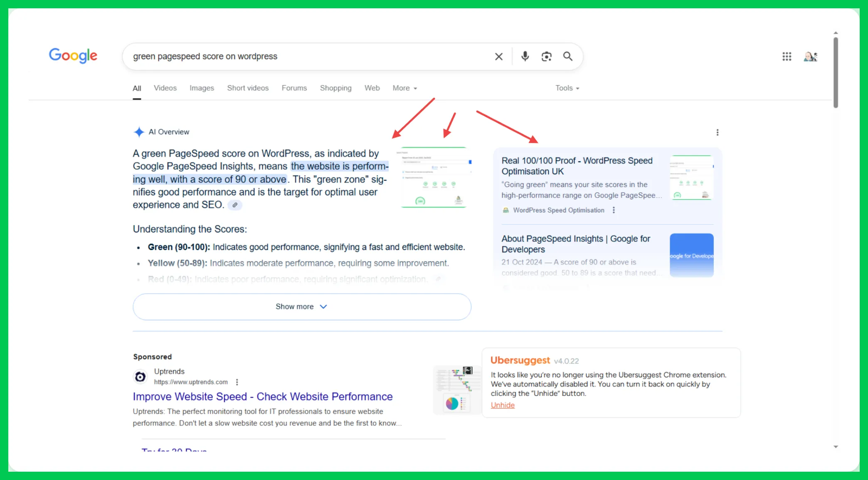The height and width of the screenshot is (480, 868).
Task: Click the scrollbar down arrow
Action: coord(836,447)
